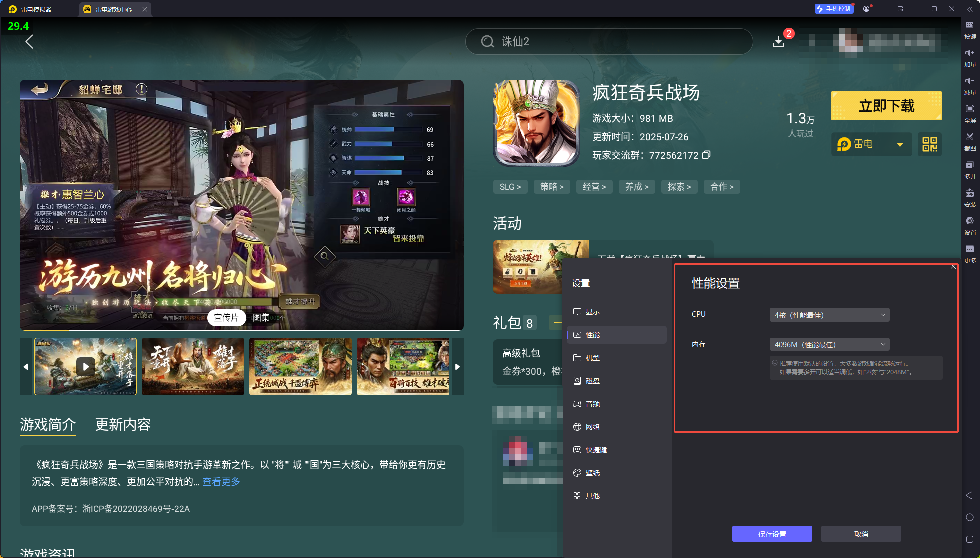The height and width of the screenshot is (558, 980).
Task: Open 设置 from the right sidebar
Action: coord(970,226)
